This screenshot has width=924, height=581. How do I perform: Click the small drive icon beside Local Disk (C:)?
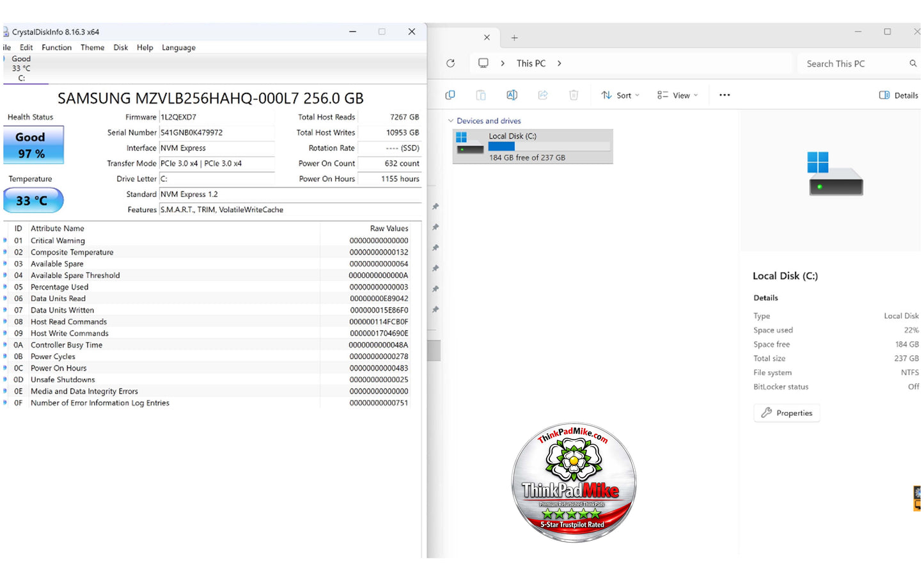(x=470, y=143)
